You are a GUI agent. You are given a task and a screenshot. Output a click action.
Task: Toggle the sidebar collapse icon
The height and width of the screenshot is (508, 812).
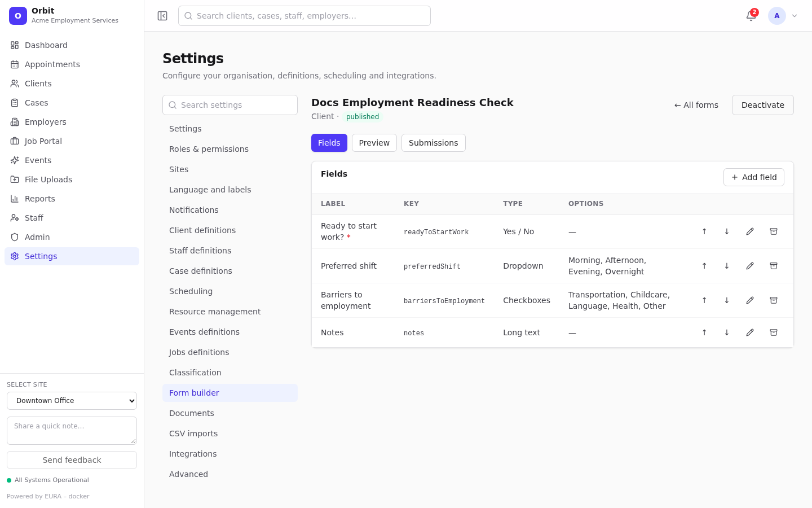[x=162, y=16]
